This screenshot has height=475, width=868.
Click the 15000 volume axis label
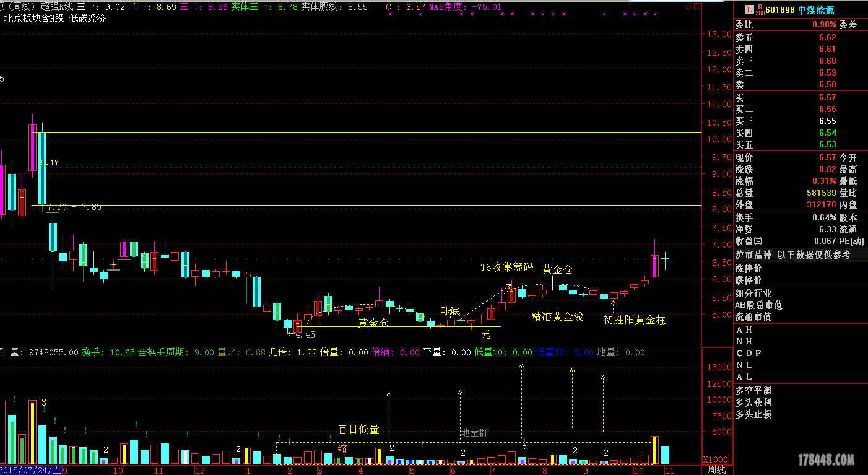[x=718, y=367]
